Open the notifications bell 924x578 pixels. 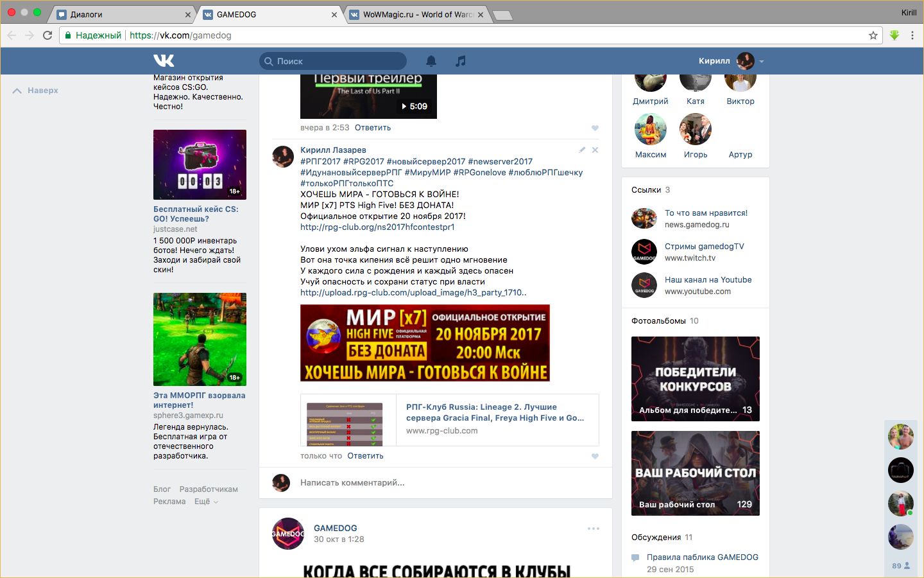[431, 61]
